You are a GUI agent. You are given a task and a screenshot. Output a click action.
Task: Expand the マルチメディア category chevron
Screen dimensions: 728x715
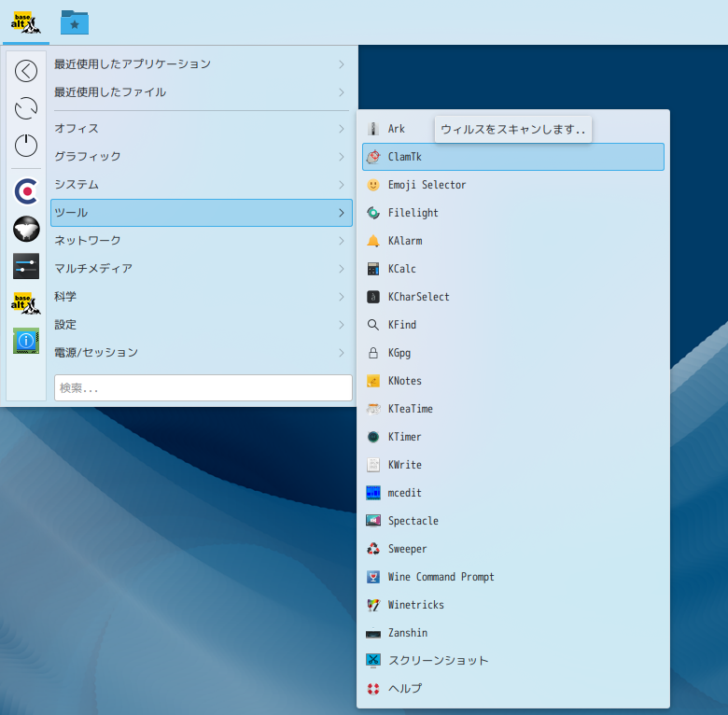tap(342, 269)
